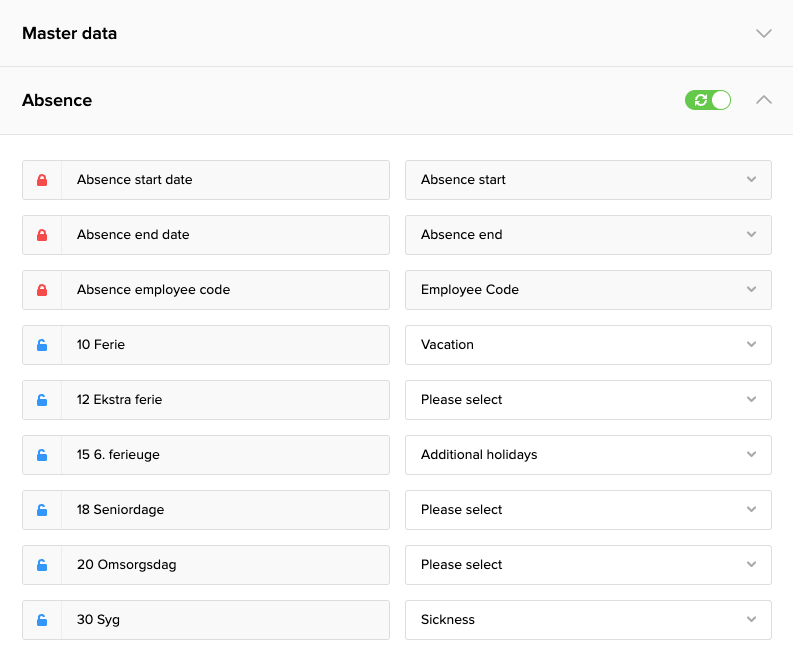Open the Additional holidays dropdown
793x651 pixels.
(588, 455)
